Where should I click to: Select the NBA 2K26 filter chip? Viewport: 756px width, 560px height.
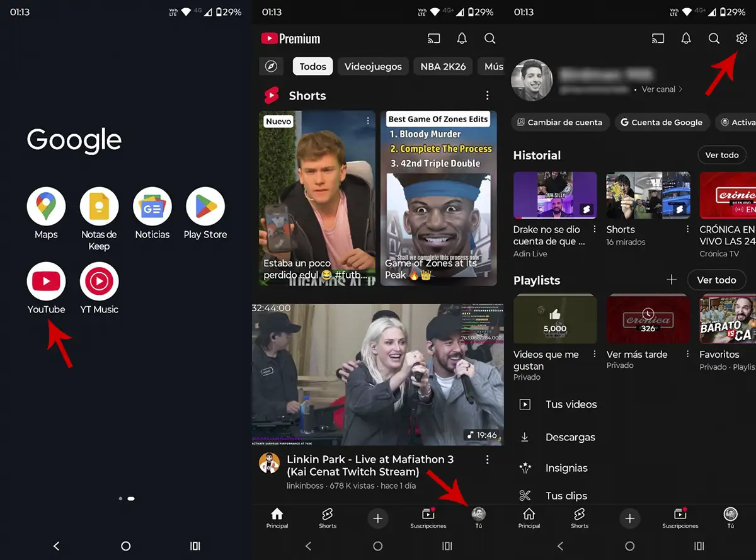point(443,66)
